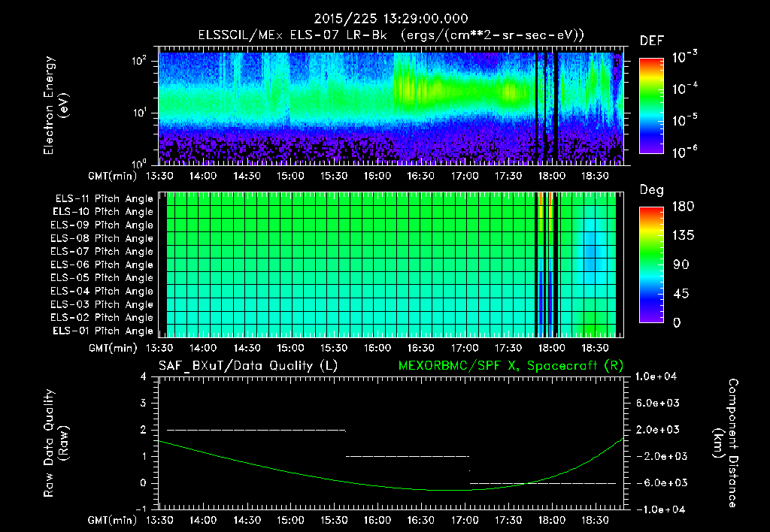Click the 1.0e+04 right axis value

point(656,376)
